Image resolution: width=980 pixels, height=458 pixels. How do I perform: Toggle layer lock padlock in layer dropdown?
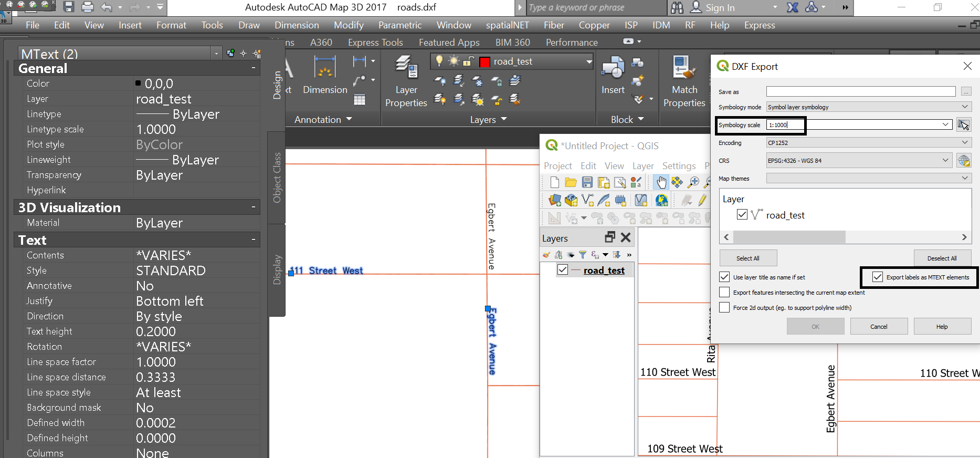[x=469, y=61]
